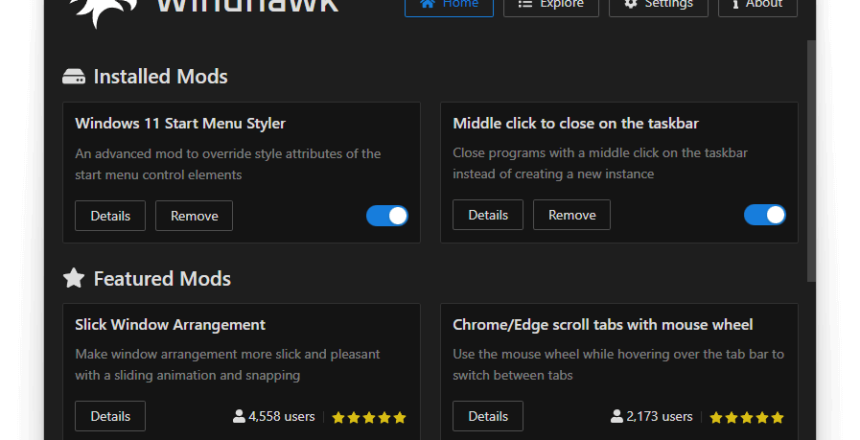Click the user icon beside 4,558 users
Image resolution: width=860 pixels, height=440 pixels.
(x=239, y=416)
